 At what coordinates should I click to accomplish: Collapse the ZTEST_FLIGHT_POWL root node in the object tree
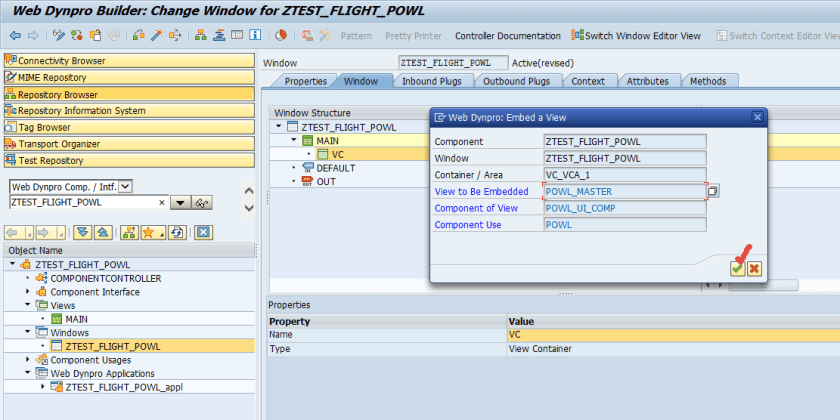tap(13, 265)
